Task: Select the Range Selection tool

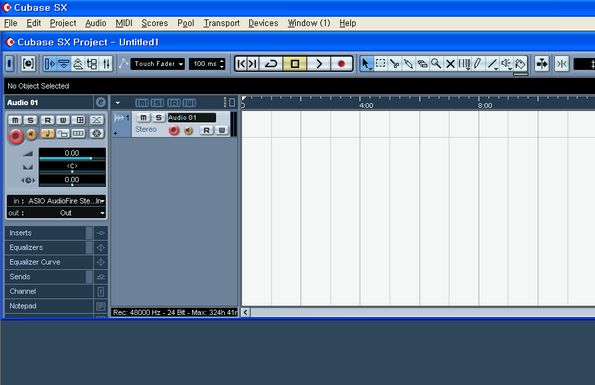Action: tap(381, 64)
